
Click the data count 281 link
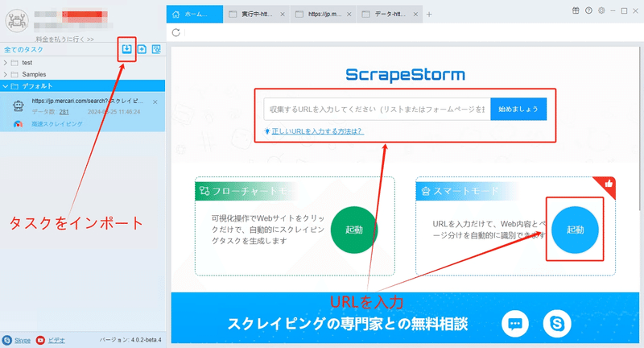[x=64, y=112]
